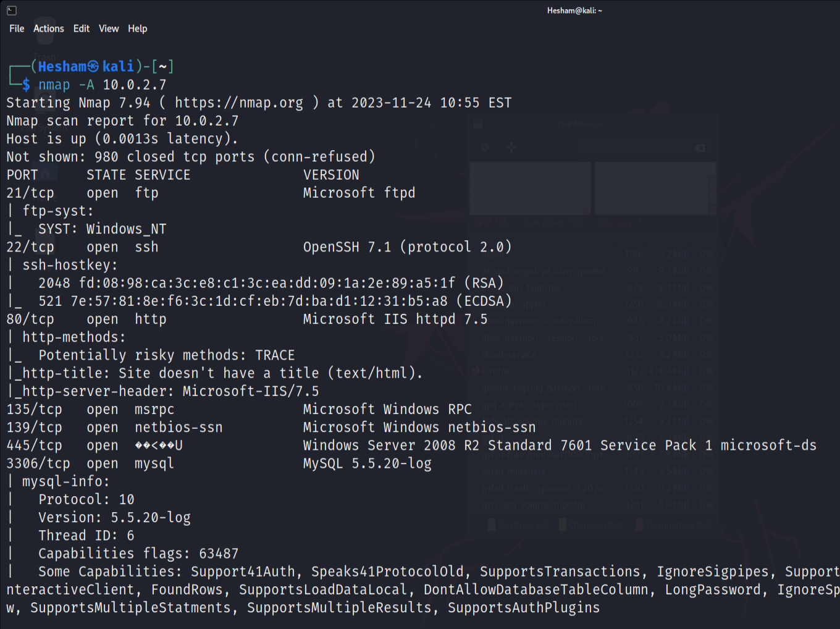Click the nmap command at the prompt
The image size is (840, 629).
54,85
